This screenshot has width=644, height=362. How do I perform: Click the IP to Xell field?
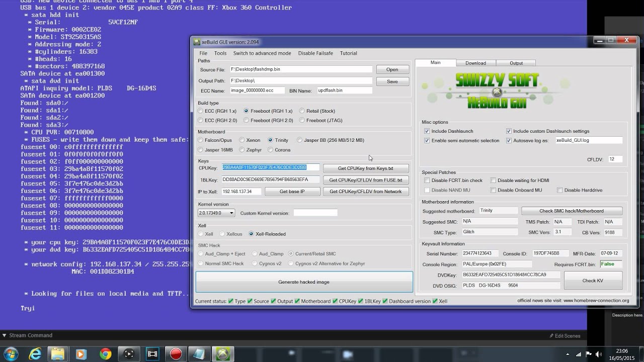pos(241,192)
